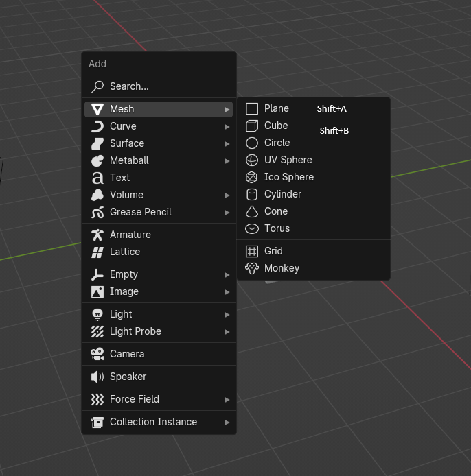Click the Light Probe icon
This screenshot has width=471, height=476.
(97, 331)
